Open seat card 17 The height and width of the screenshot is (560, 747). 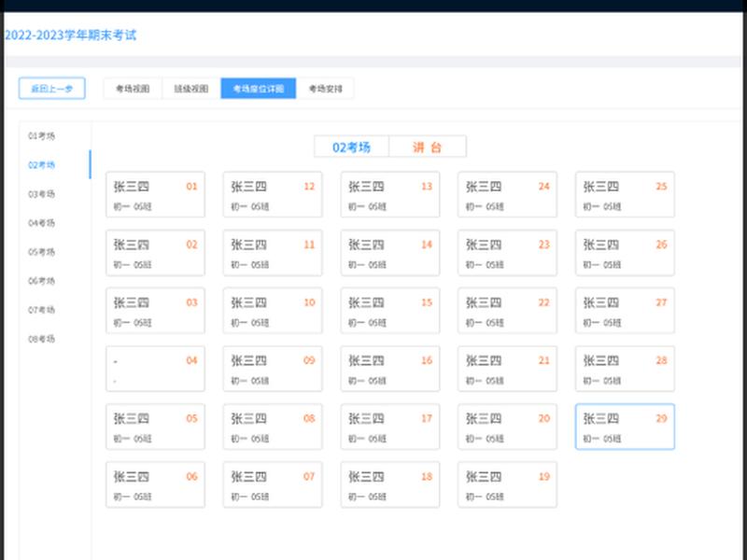tap(390, 427)
